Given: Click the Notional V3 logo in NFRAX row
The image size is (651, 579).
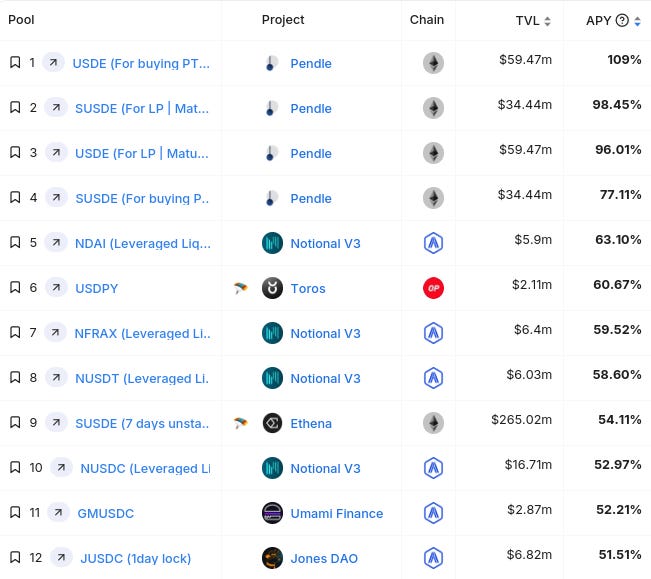Looking at the screenshot, I should click(x=272, y=333).
